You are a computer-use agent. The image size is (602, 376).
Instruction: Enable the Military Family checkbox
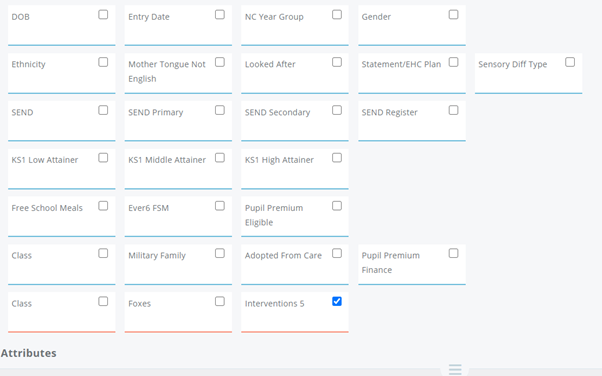(220, 253)
